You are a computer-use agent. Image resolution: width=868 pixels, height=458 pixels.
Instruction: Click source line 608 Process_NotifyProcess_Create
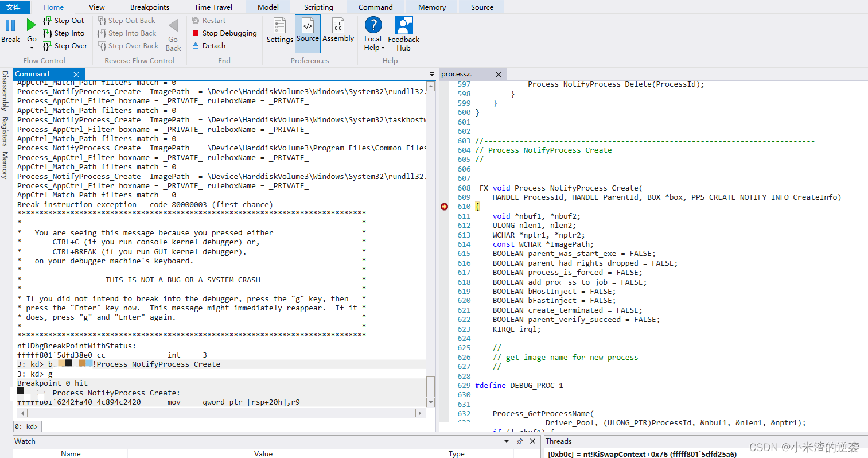[x=559, y=188]
